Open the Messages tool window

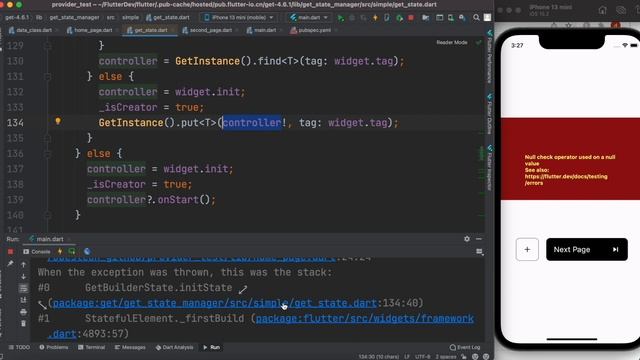pos(130,347)
